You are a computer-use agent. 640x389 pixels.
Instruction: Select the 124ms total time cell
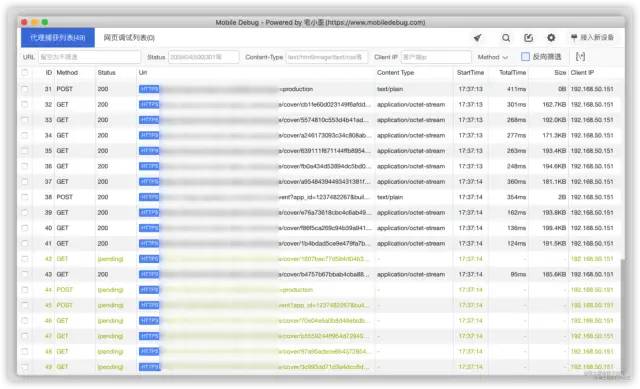(516, 244)
